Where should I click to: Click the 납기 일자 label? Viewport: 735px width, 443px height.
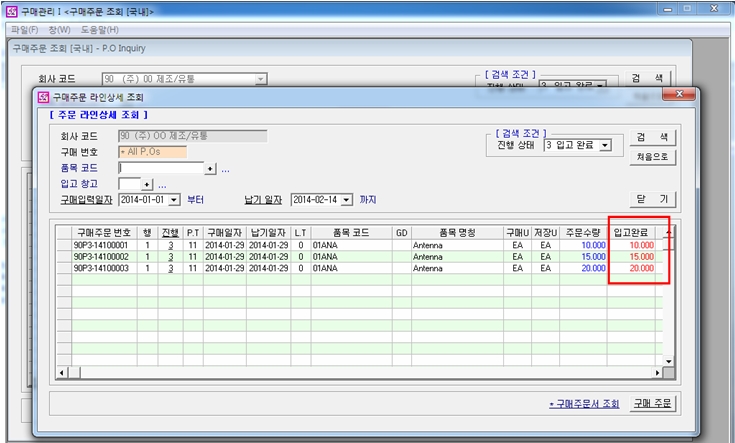[263, 200]
